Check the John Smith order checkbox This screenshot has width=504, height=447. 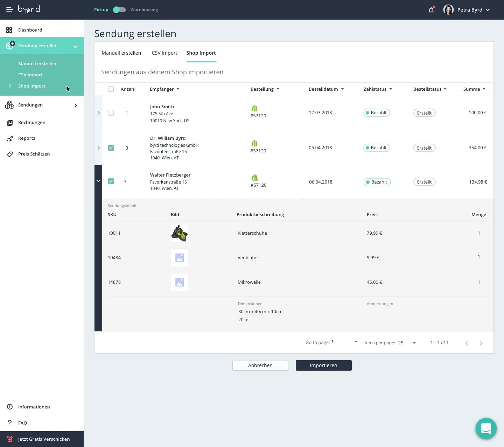coord(111,113)
